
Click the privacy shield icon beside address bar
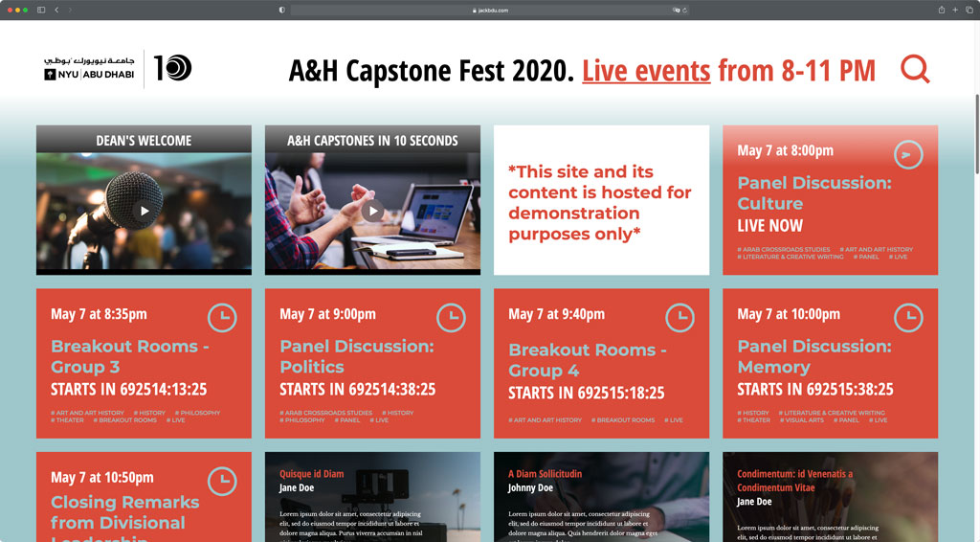tap(282, 10)
